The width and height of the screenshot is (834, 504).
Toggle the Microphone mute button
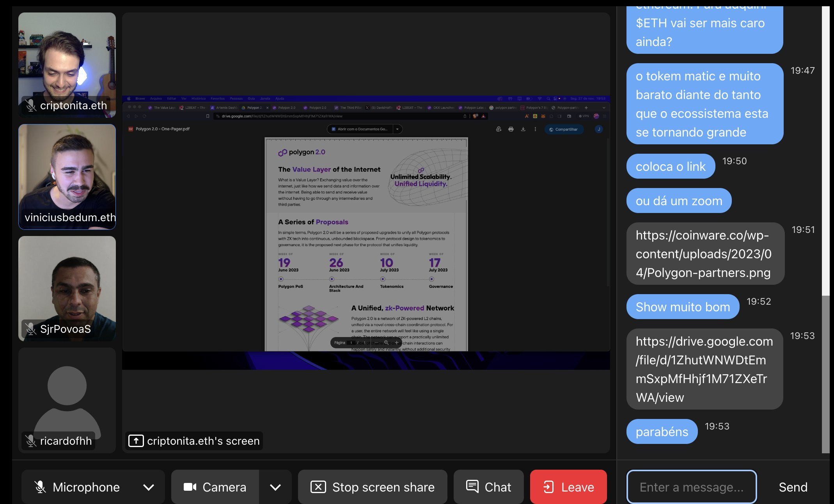click(x=77, y=487)
